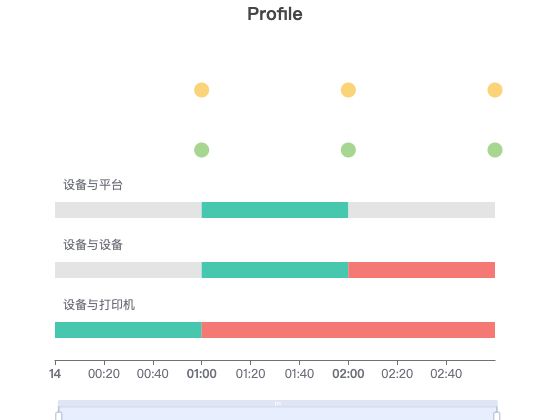Click right gray segment of 设备与平台 bar
Screen dimensions: 550x420
click(422, 210)
